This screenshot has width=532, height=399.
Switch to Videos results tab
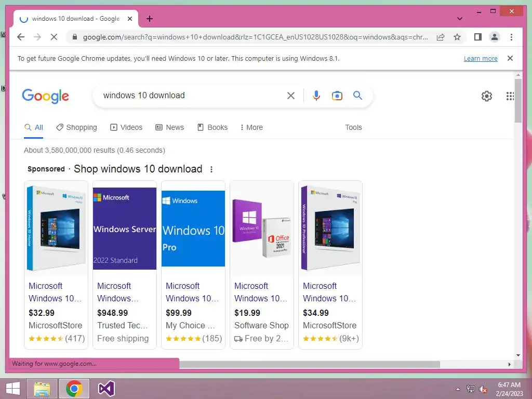click(126, 128)
